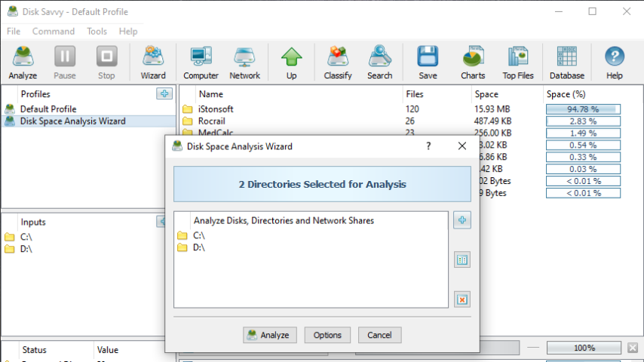Click the Inputs panel header

click(x=33, y=222)
